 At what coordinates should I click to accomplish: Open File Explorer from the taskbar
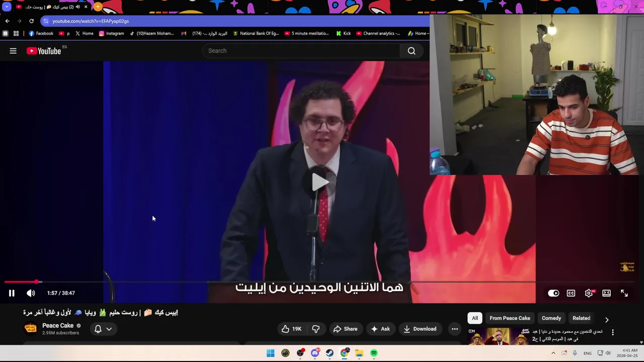[359, 353]
